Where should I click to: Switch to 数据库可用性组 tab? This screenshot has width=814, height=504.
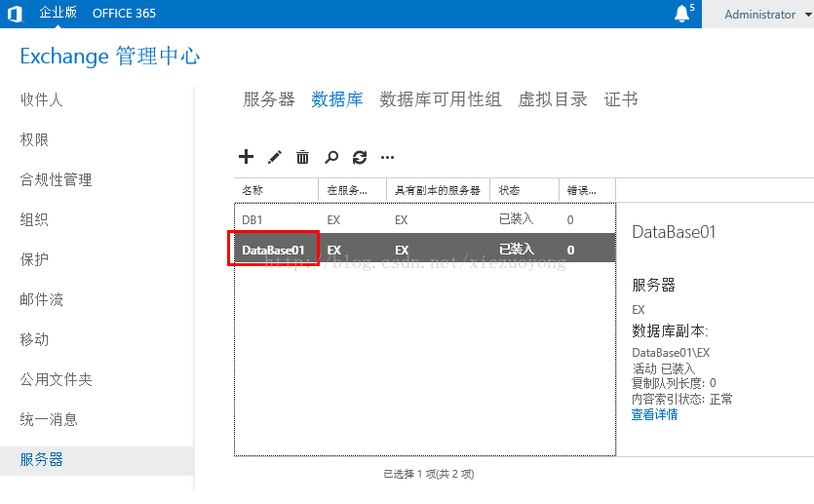pos(441,99)
